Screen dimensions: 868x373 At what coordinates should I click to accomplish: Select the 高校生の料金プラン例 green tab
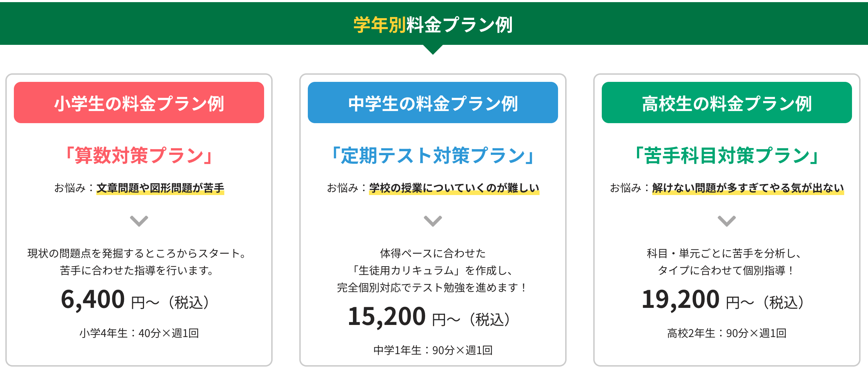(x=727, y=103)
